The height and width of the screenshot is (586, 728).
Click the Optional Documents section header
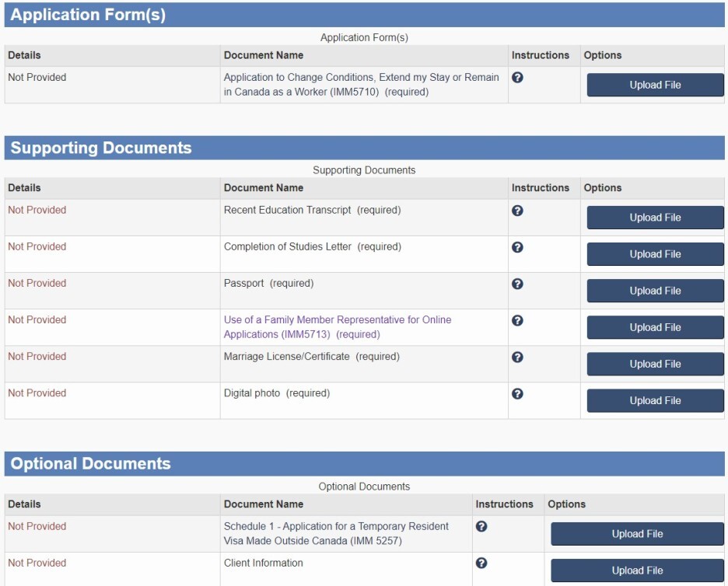365,464
